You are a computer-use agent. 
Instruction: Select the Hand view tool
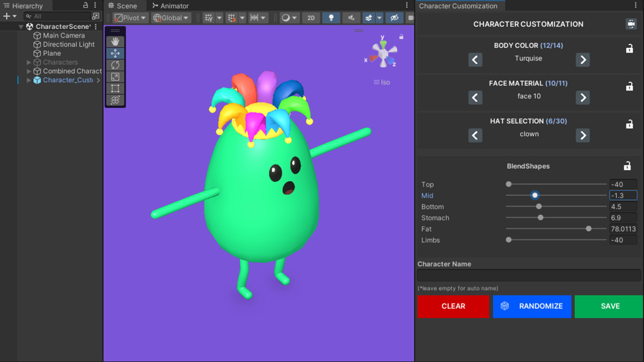tap(115, 41)
